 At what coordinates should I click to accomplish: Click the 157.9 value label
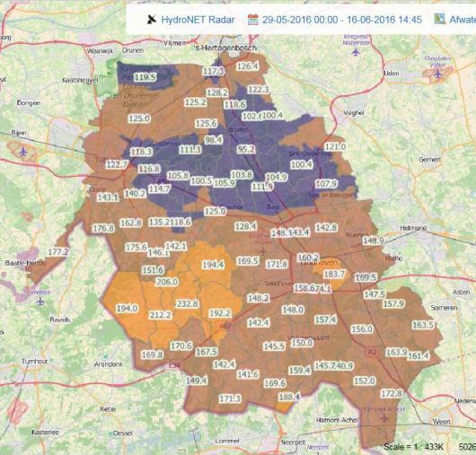(393, 303)
